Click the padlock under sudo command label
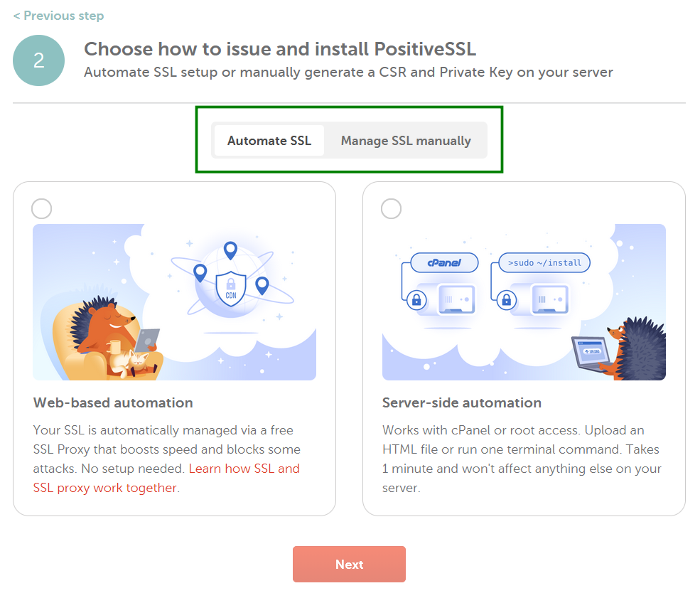The height and width of the screenshot is (598, 700). pyautogui.click(x=507, y=301)
